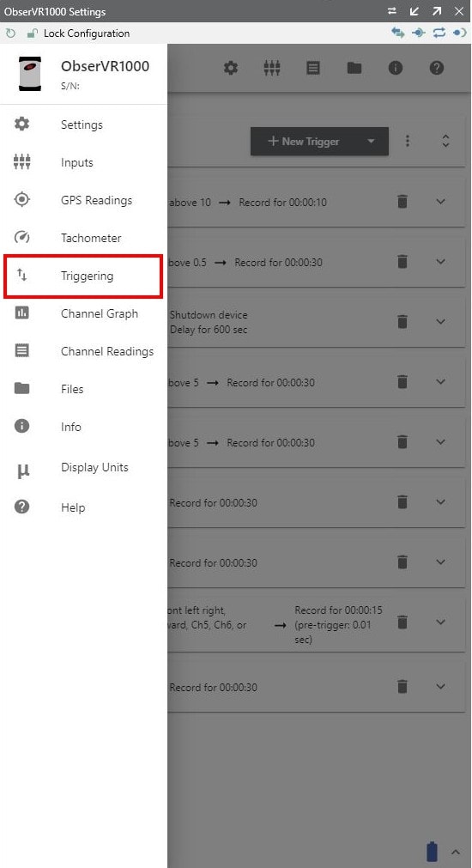This screenshot has width=472, height=868.
Task: Toggle Lock Configuration
Action: click(78, 33)
